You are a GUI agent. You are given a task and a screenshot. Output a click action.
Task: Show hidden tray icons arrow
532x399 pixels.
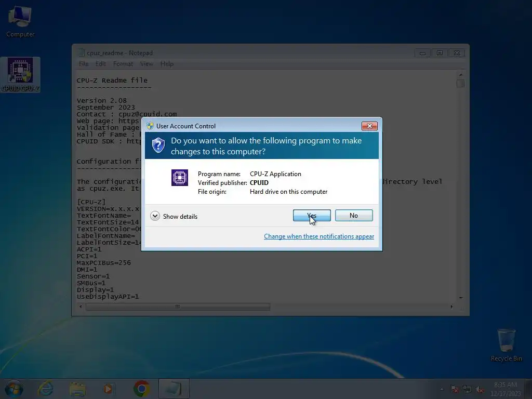(442, 389)
